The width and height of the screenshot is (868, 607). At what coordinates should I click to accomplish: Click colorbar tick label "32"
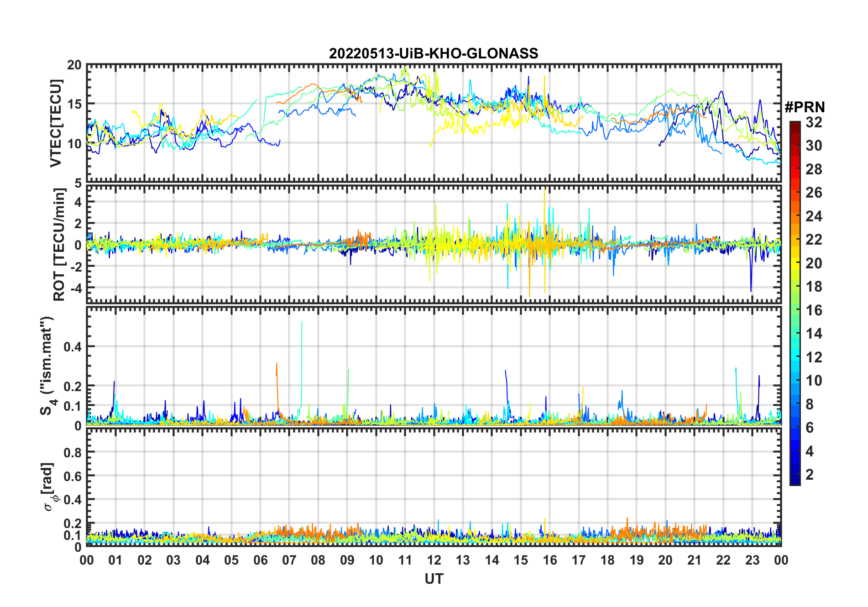click(x=814, y=122)
